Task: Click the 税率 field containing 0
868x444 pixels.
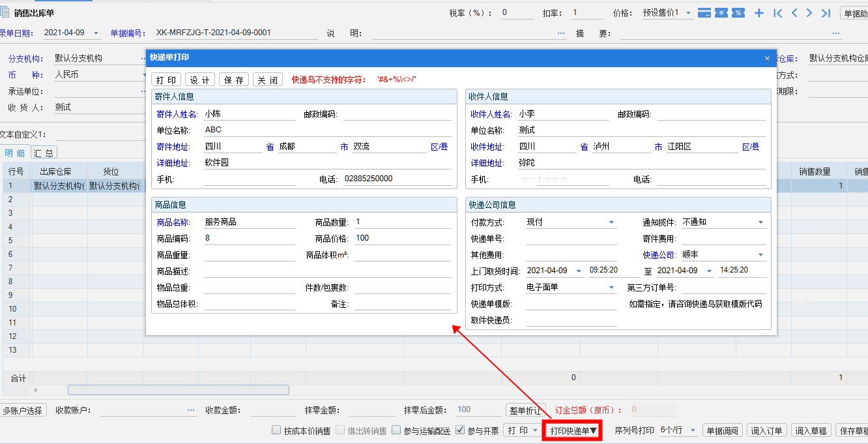Action: (517, 13)
